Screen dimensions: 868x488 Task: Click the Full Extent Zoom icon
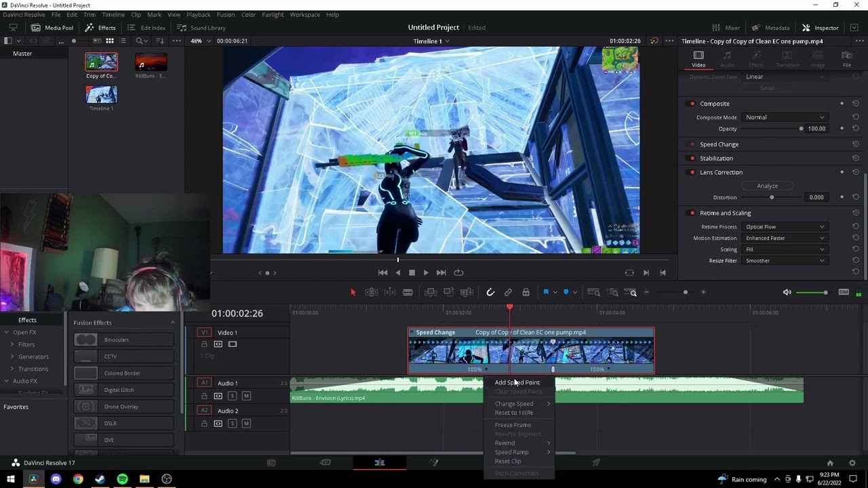click(593, 292)
